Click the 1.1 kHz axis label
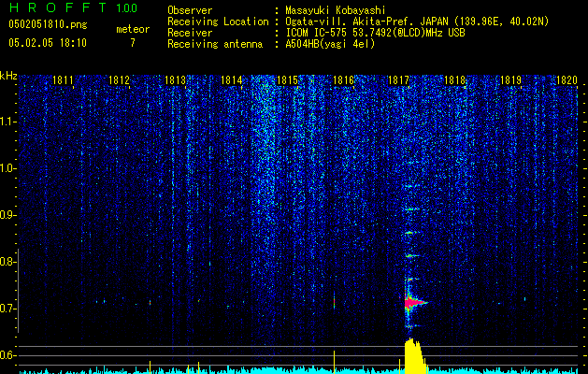The height and width of the screenshot is (374, 588). [x=7, y=122]
